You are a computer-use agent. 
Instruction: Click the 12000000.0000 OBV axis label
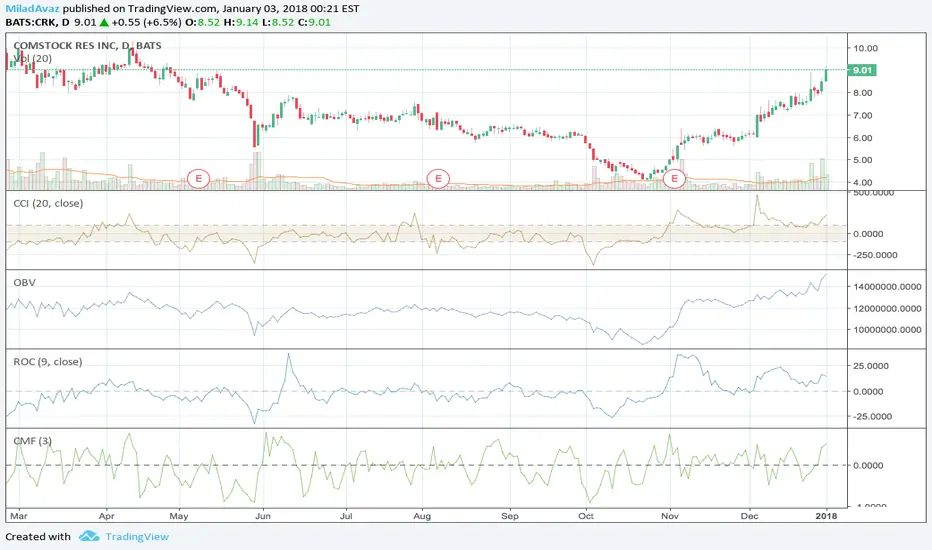pyautogui.click(x=887, y=309)
